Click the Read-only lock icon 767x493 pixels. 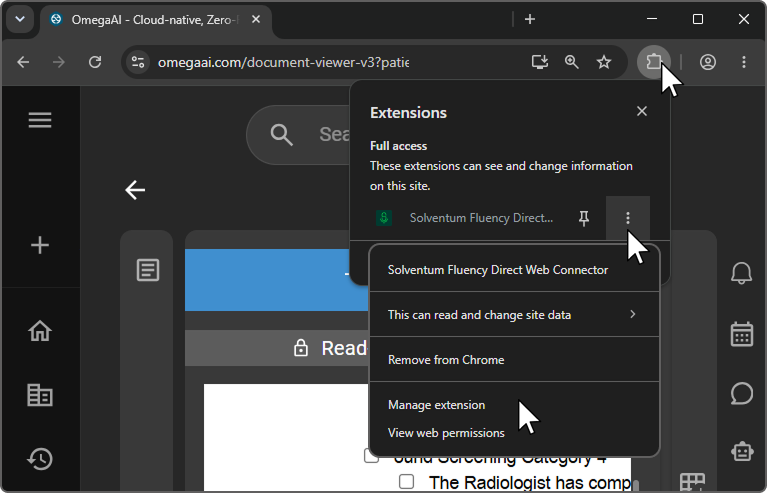pyautogui.click(x=301, y=348)
